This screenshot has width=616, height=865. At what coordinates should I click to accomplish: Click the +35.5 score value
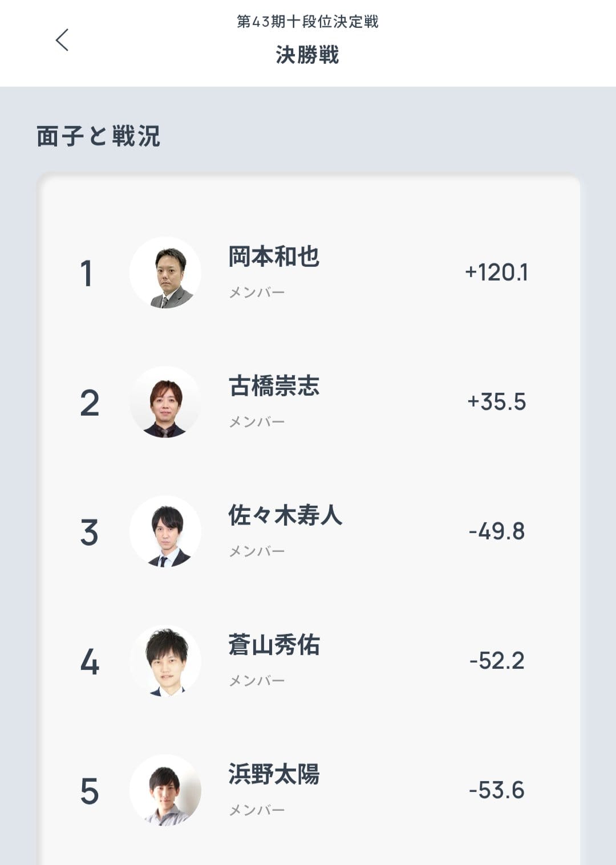click(x=496, y=402)
